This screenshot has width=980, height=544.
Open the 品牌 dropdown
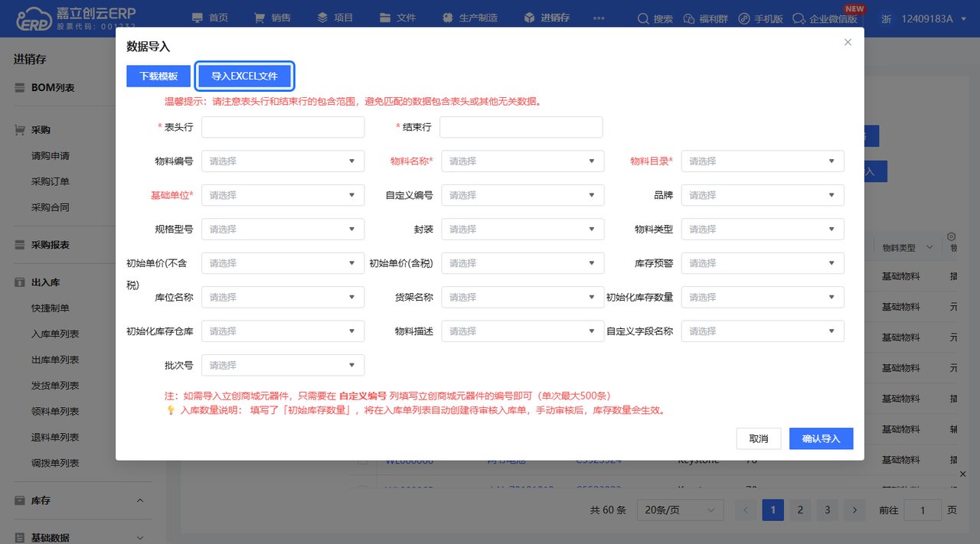(x=763, y=195)
